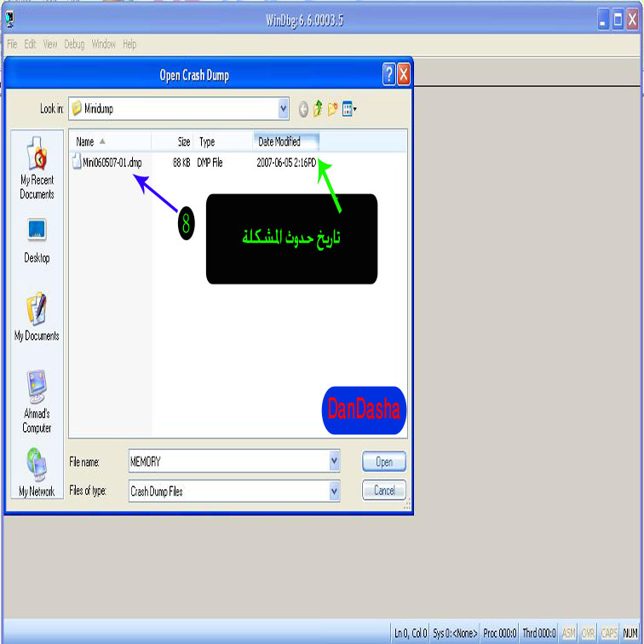Open My Documents in places bar
This screenshot has height=644, width=644.
pos(37,317)
